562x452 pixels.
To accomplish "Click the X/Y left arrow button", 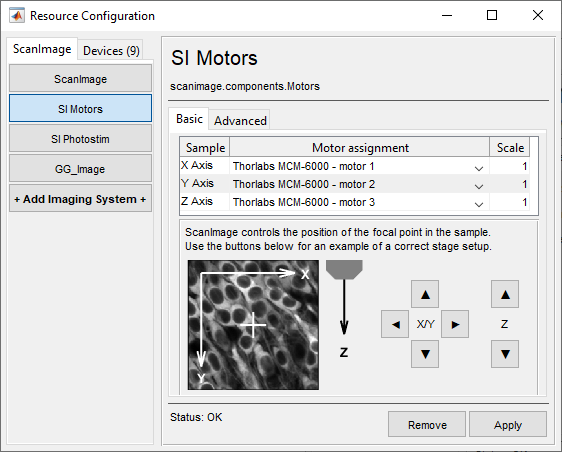I will click(395, 324).
